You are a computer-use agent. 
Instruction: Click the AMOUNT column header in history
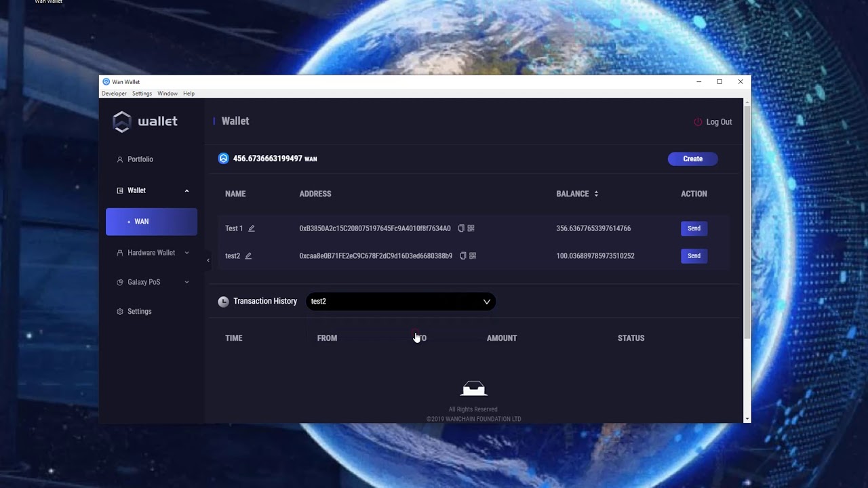(x=502, y=338)
